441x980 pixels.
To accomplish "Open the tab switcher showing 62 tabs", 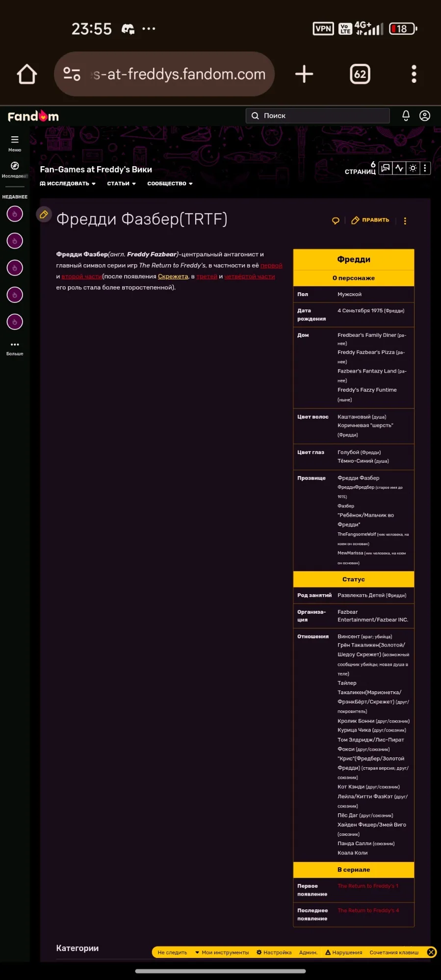I will click(360, 74).
